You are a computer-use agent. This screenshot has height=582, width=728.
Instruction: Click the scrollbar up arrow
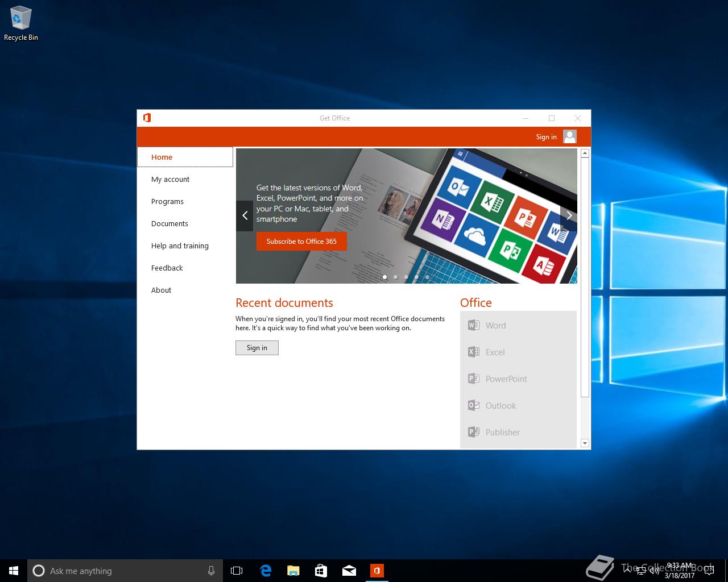[x=585, y=153]
